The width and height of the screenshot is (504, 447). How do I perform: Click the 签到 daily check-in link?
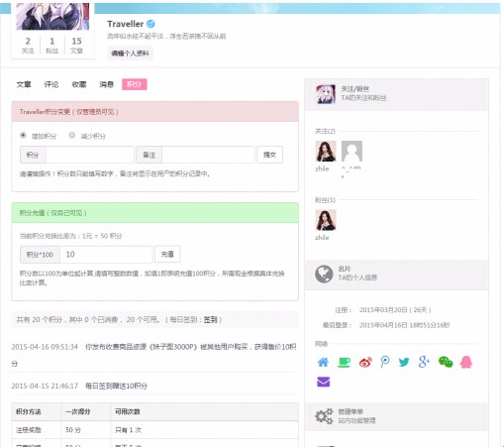click(210, 319)
